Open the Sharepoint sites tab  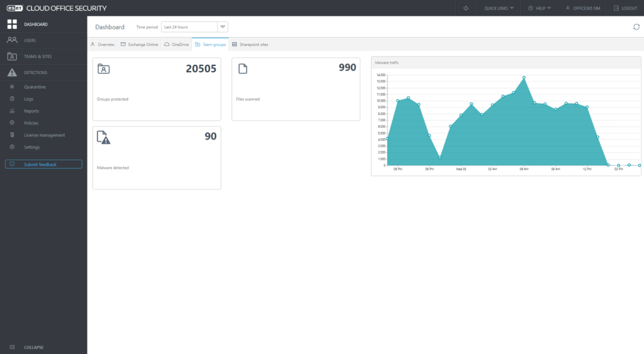tap(250, 45)
